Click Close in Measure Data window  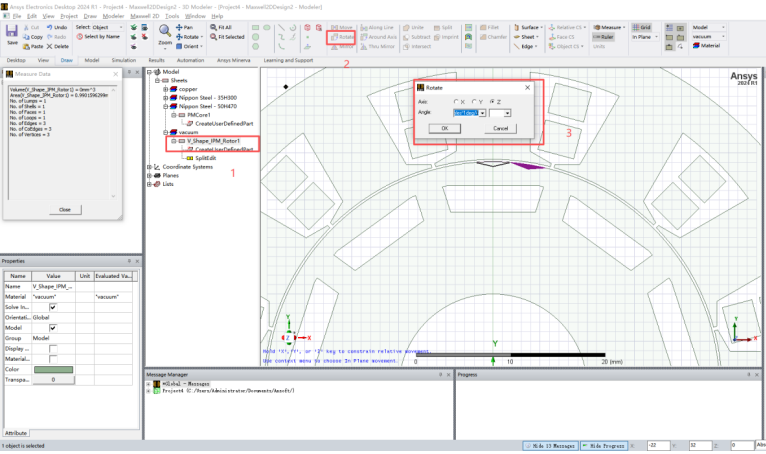[x=65, y=210]
